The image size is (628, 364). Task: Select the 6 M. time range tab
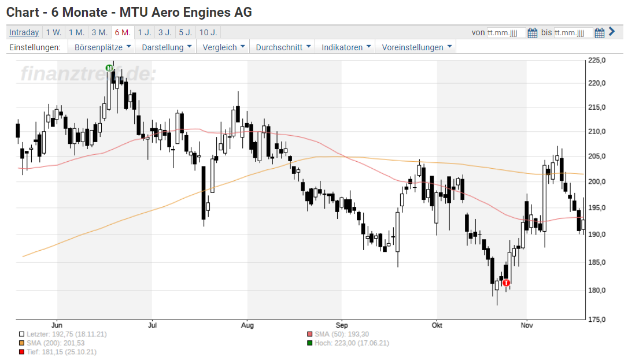pyautogui.click(x=123, y=32)
